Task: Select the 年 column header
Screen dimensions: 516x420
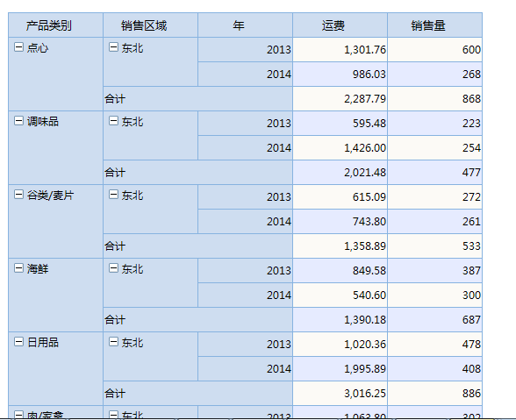Action: pyautogui.click(x=245, y=25)
